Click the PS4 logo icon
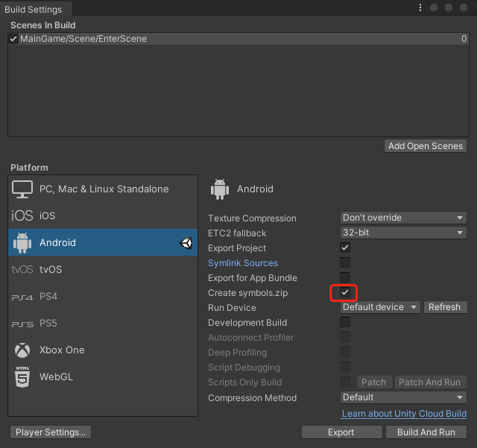Viewport: 477px width, 448px height. [x=22, y=297]
